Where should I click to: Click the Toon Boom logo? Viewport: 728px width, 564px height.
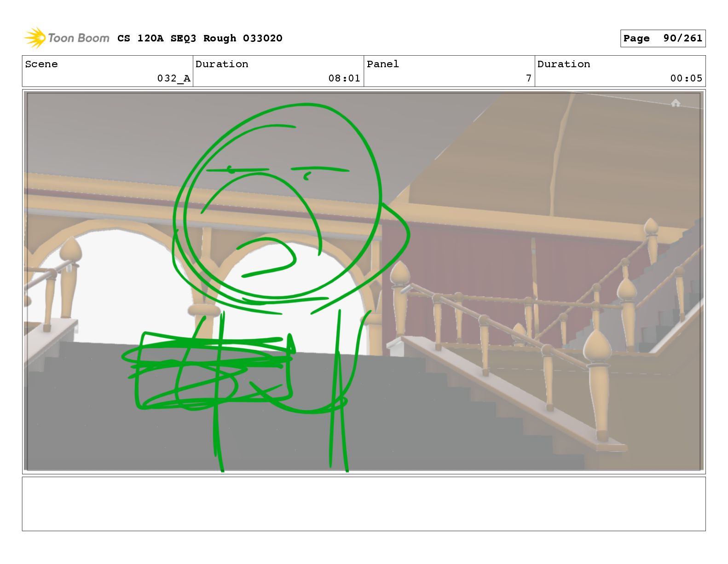pyautogui.click(x=67, y=38)
